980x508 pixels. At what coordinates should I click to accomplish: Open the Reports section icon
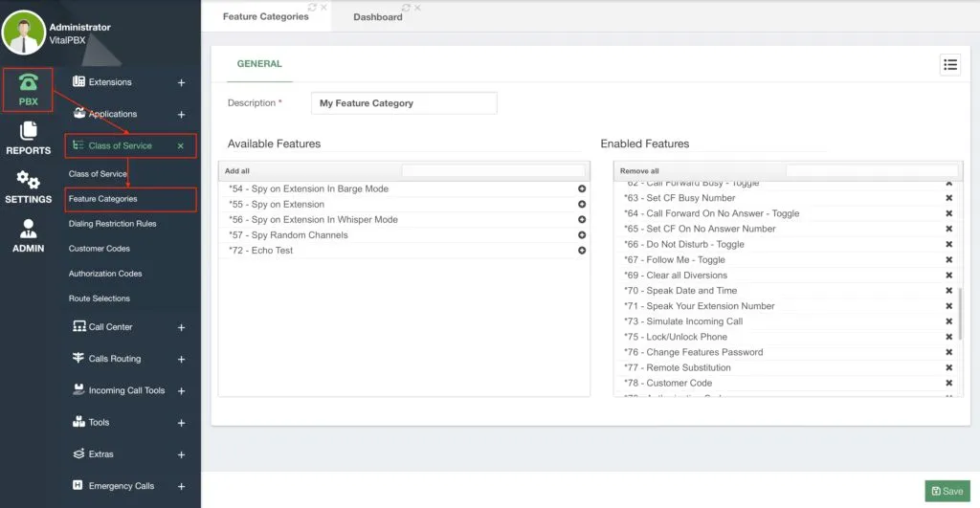[28, 131]
